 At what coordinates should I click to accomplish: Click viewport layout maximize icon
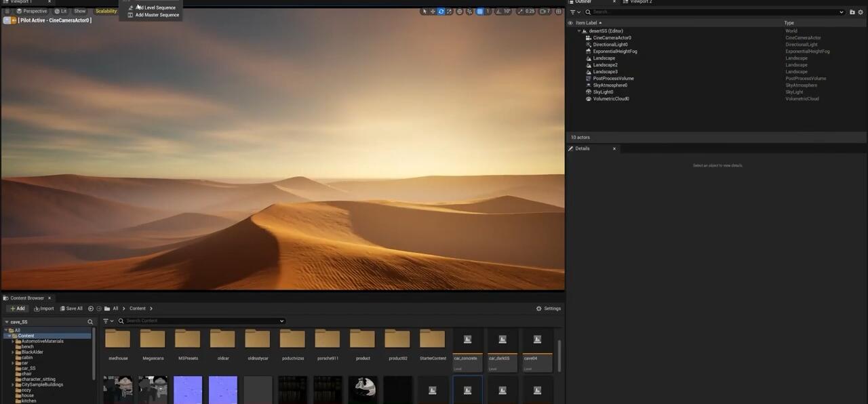click(x=559, y=12)
